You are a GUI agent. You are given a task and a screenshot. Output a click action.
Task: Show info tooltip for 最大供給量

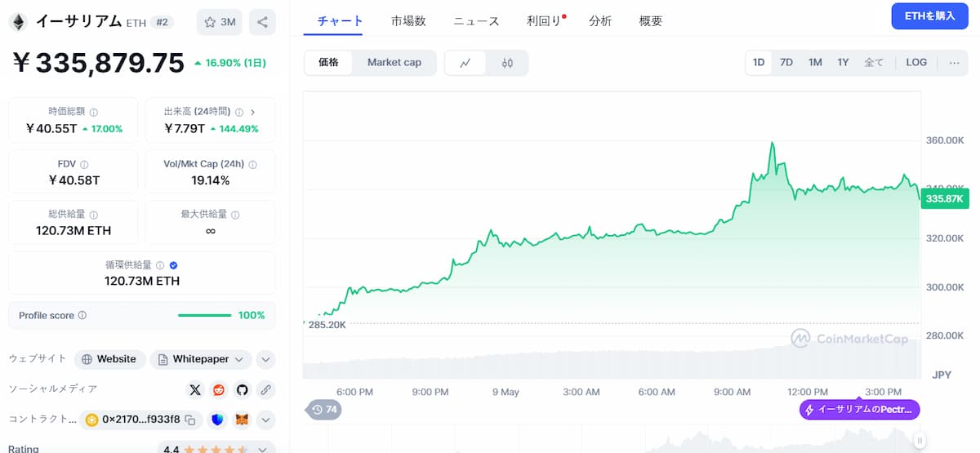click(x=235, y=215)
